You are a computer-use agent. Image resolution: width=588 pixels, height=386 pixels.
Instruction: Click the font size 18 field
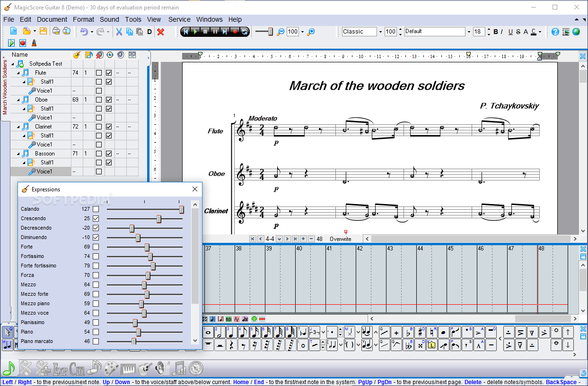point(478,32)
